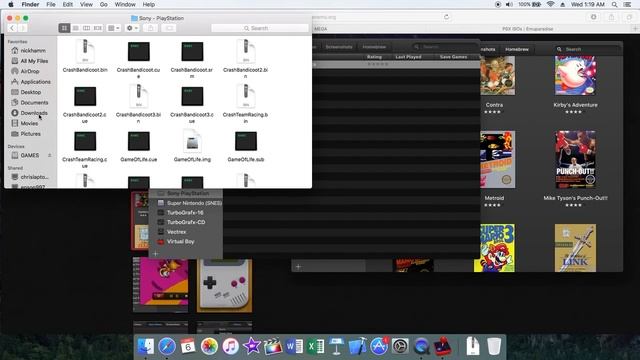Open the Window menu
Image resolution: width=640 pixels, height=360 pixels.
click(x=125, y=4)
